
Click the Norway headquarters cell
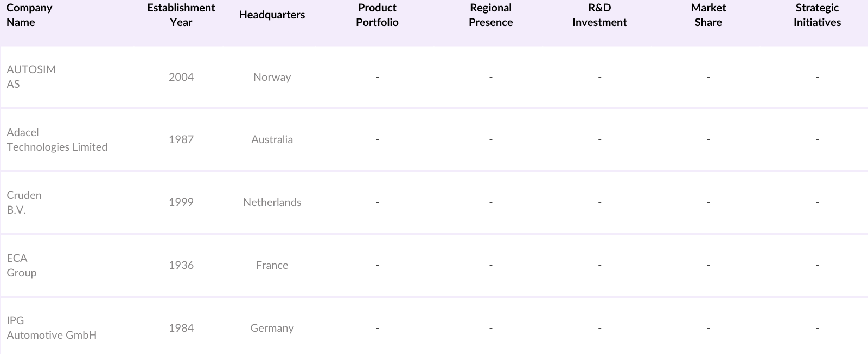(272, 77)
